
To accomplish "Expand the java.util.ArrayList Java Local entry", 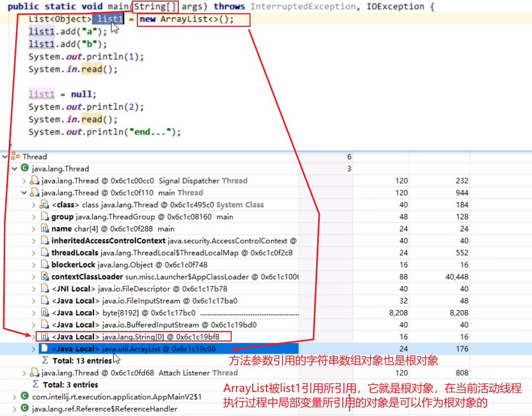I will 35,348.
